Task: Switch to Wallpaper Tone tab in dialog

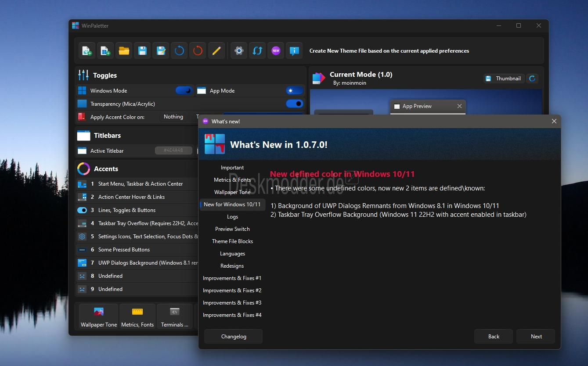Action: click(232, 192)
